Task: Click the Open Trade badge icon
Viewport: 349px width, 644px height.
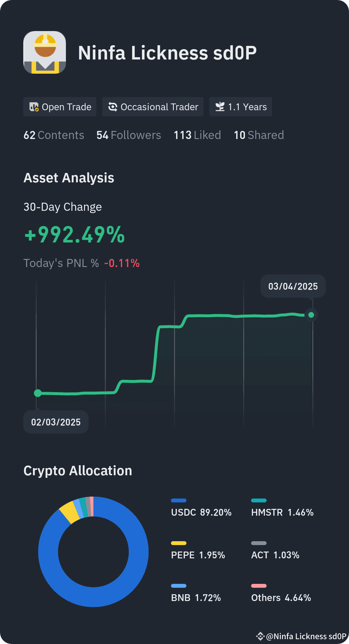Action: click(34, 107)
